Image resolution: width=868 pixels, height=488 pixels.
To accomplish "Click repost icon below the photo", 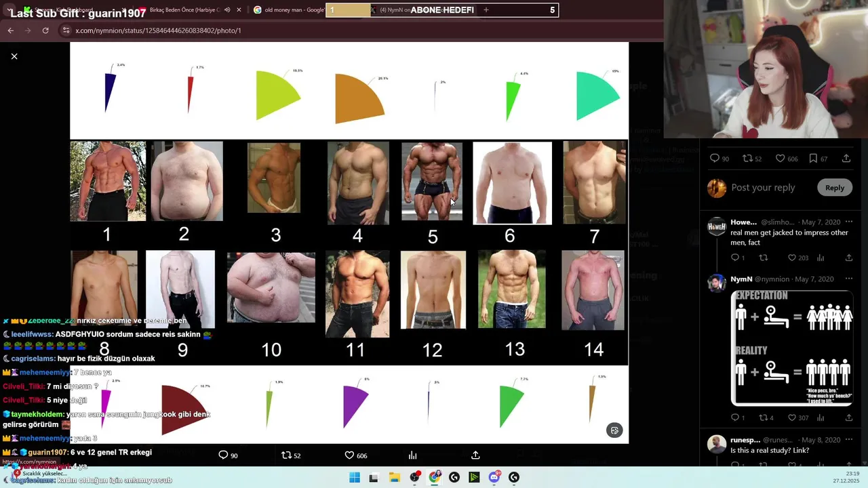I will [286, 455].
